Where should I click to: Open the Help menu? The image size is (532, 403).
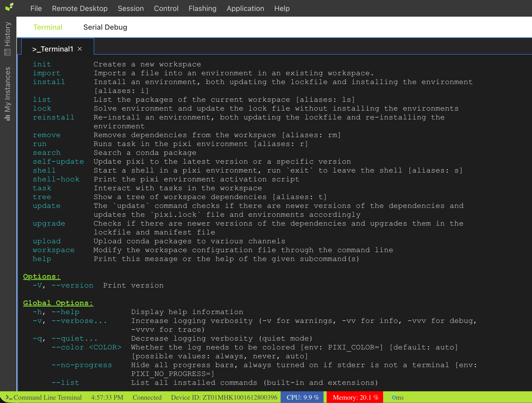[x=282, y=8]
